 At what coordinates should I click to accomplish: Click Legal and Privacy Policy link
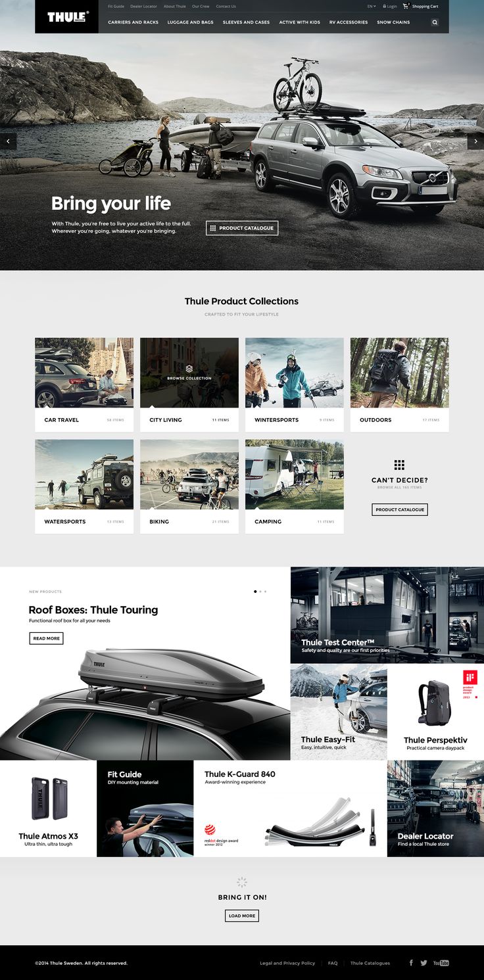287,964
